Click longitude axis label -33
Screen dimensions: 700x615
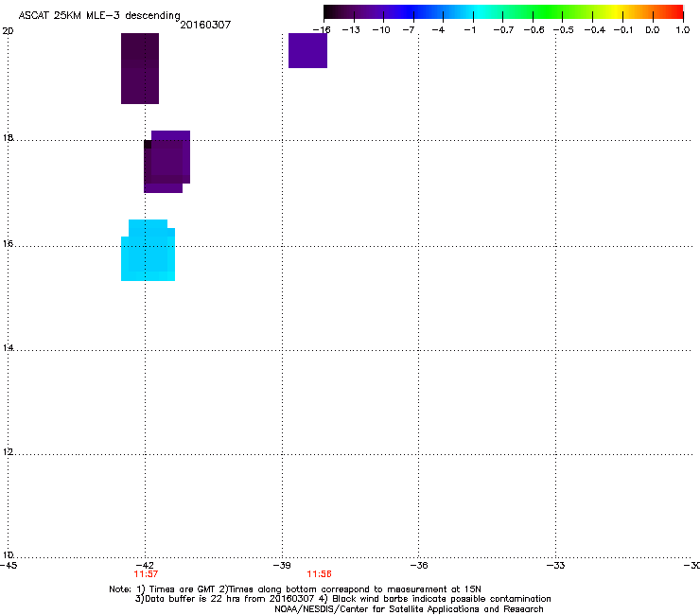pos(556,565)
